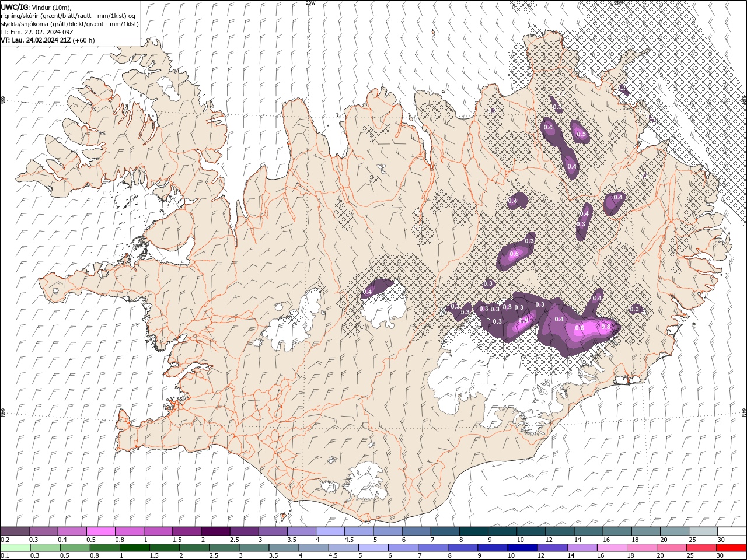
Task: Click the white swatch above 30 in the top legend row
Action: click(x=732, y=531)
